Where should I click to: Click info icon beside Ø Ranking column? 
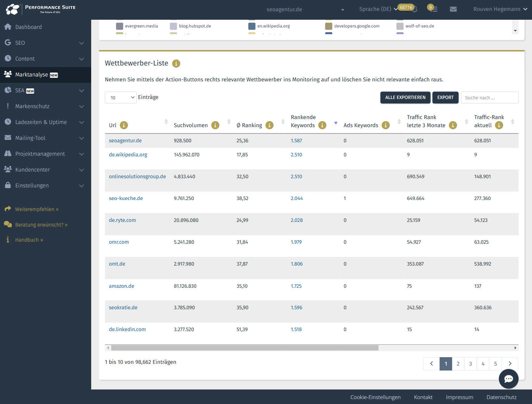click(269, 125)
